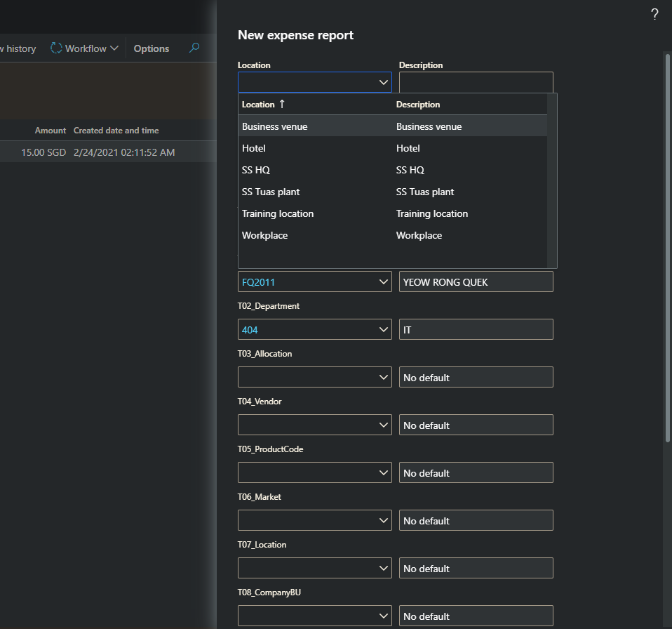672x629 pixels.
Task: Expand the T08_CompanyBU dropdown
Action: (x=383, y=616)
